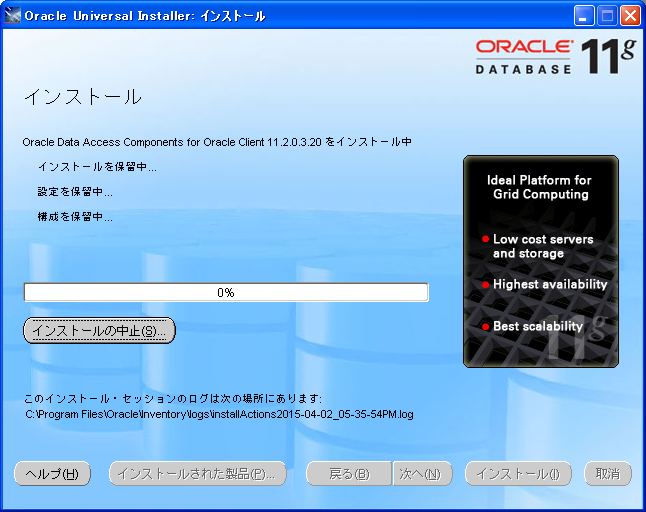
Task: Minimize the Oracle Universal Installer window
Action: tap(585, 16)
